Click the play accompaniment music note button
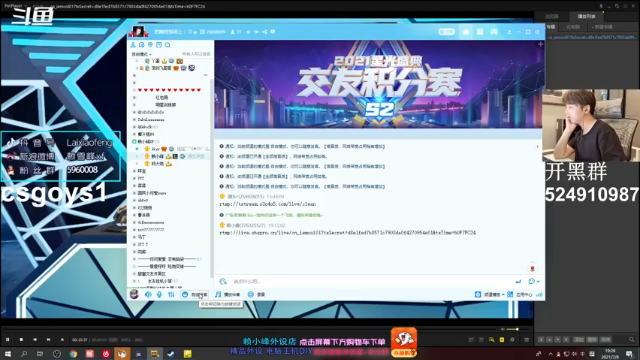The image size is (640, 360). 228,294
